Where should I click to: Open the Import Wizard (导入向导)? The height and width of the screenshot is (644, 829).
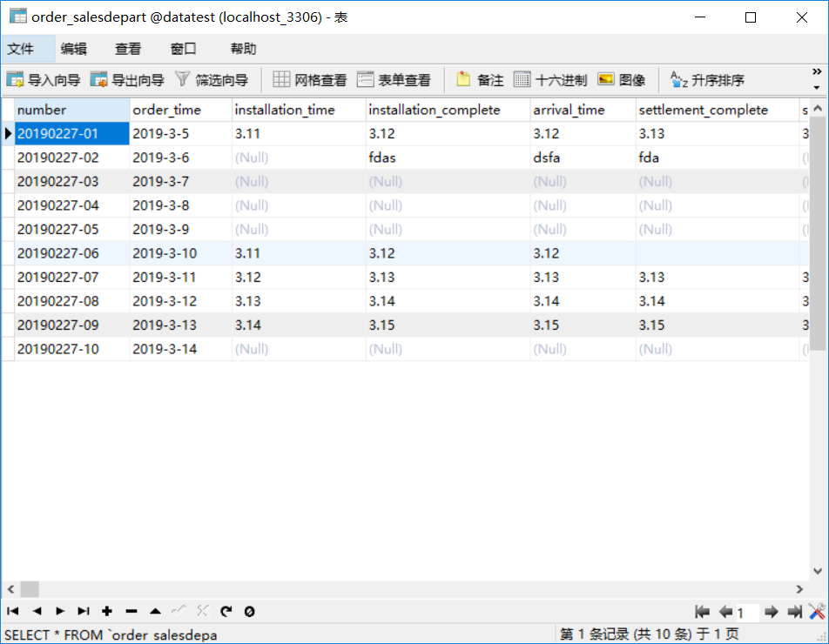pos(44,80)
